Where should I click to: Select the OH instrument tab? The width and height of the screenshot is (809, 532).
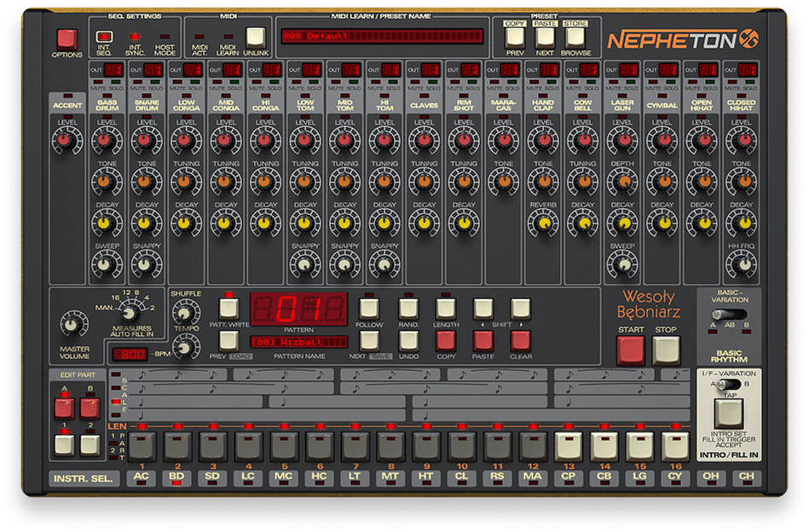tap(710, 479)
